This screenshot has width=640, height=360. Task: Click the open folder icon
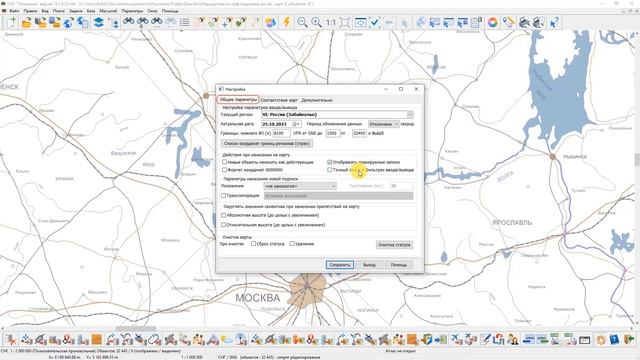27,22
